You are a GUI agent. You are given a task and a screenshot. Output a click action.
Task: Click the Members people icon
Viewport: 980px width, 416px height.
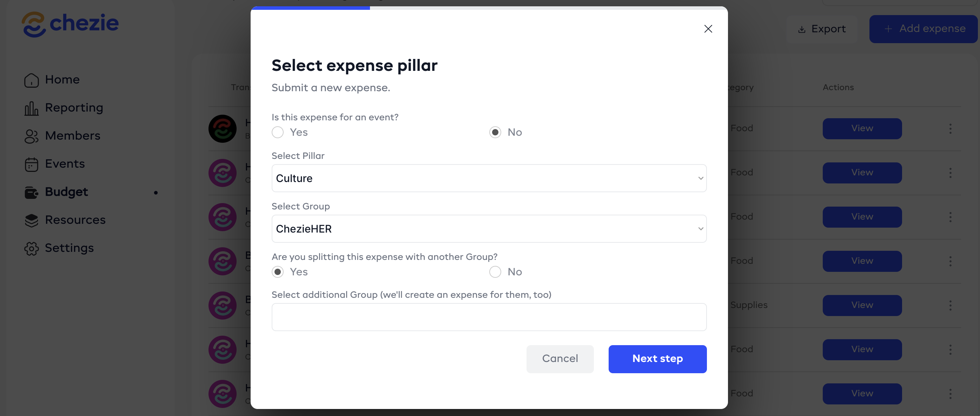tap(32, 136)
